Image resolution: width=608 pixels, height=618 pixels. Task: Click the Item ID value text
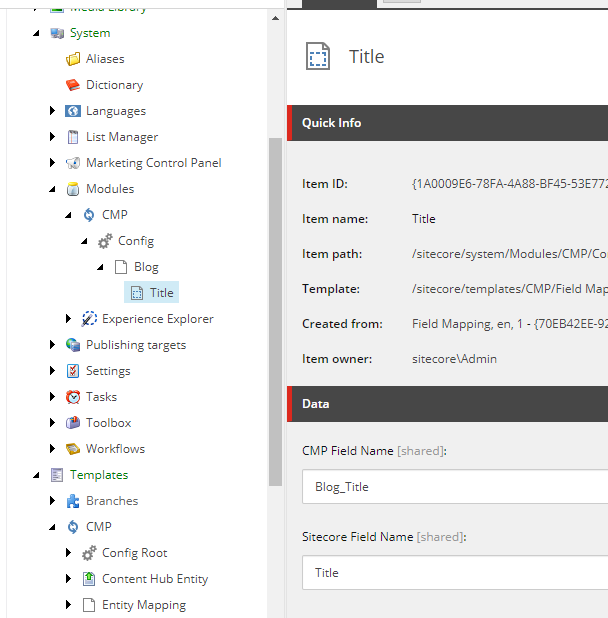pos(510,184)
